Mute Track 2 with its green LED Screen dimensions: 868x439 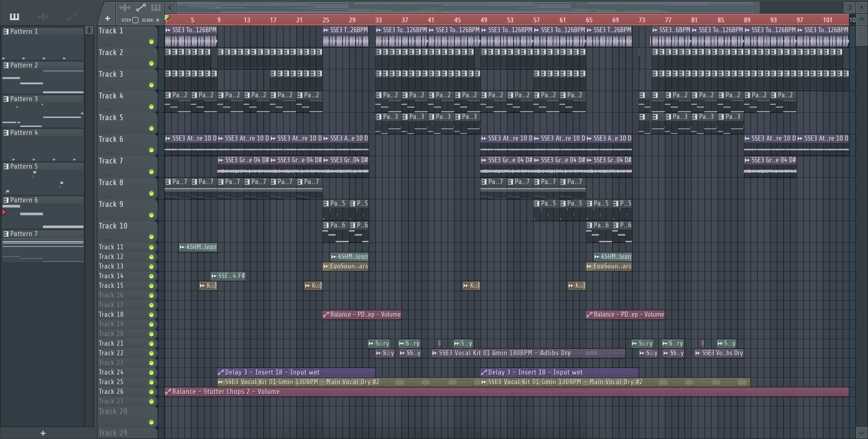(151, 63)
